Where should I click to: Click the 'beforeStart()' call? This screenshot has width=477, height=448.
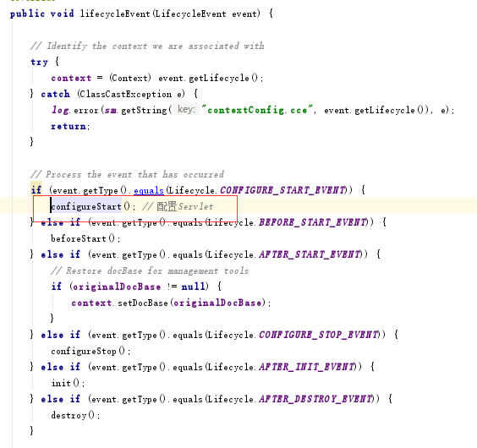(85, 238)
